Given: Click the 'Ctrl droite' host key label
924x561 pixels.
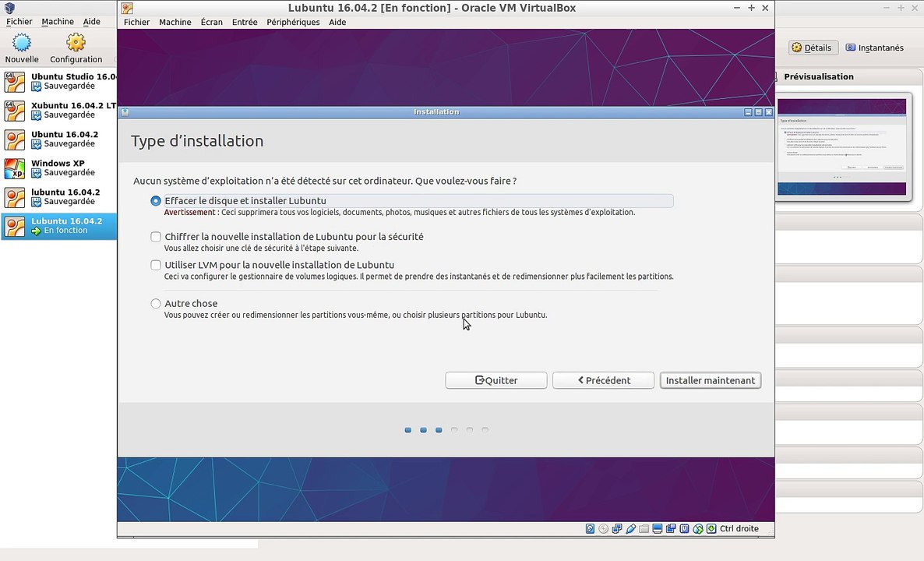Looking at the screenshot, I should (739, 528).
